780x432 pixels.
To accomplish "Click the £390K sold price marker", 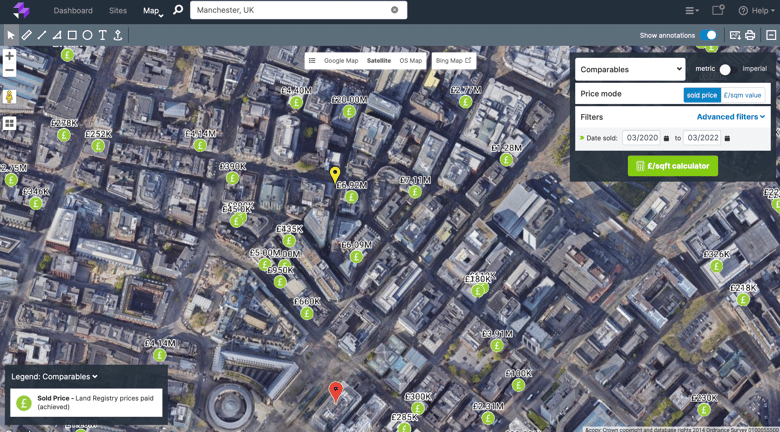I will coord(232,178).
